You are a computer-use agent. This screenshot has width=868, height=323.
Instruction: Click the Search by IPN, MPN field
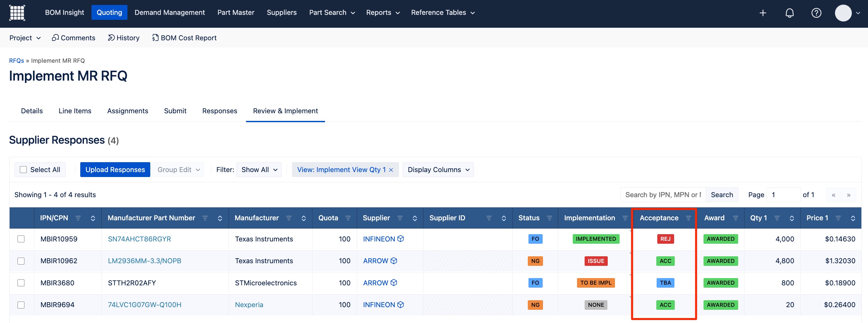tap(663, 195)
